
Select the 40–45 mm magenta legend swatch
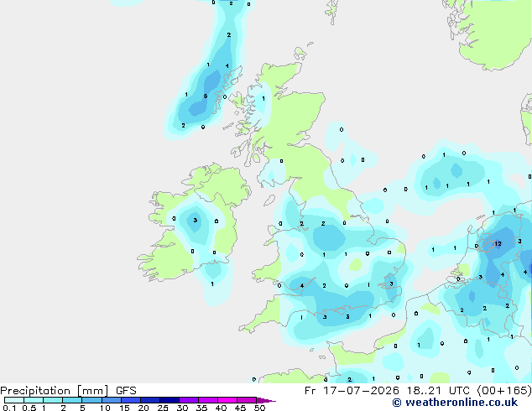pos(227,400)
